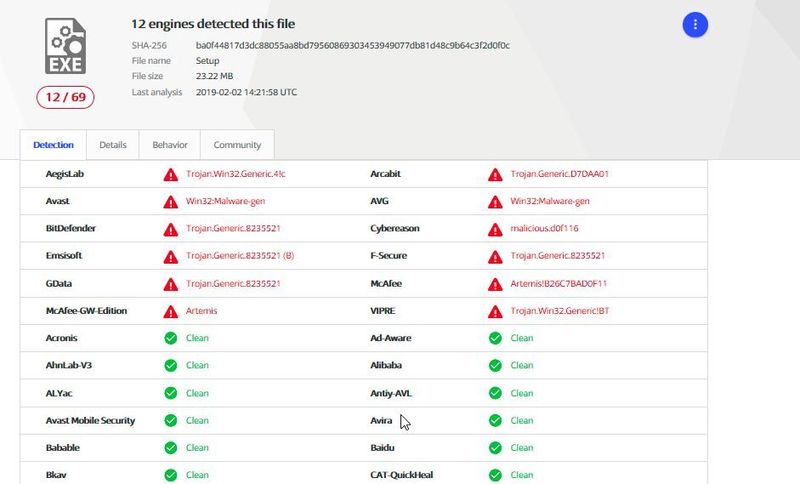
Task: Click the green check icon for Avira
Action: tap(495, 420)
